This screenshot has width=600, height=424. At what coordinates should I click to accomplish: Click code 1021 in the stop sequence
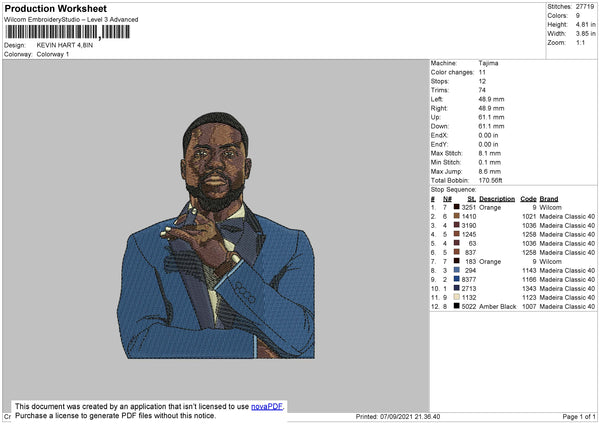[x=529, y=216]
